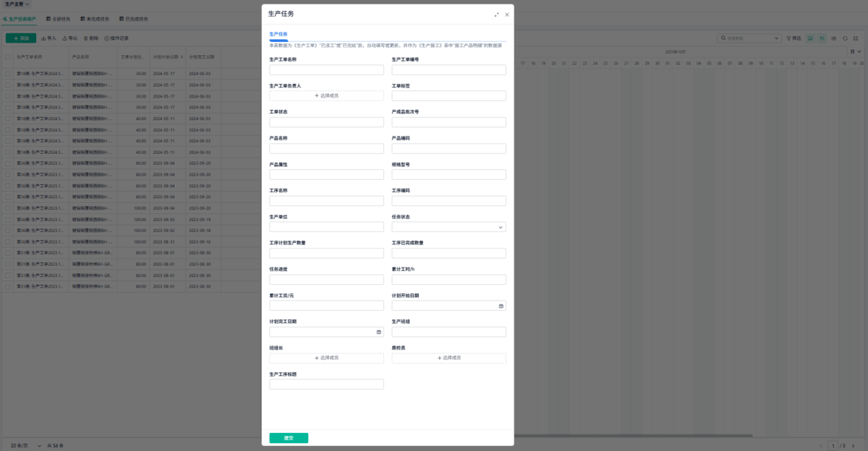Click the row settings icon beside refresh
The image size is (868, 451).
[834, 38]
